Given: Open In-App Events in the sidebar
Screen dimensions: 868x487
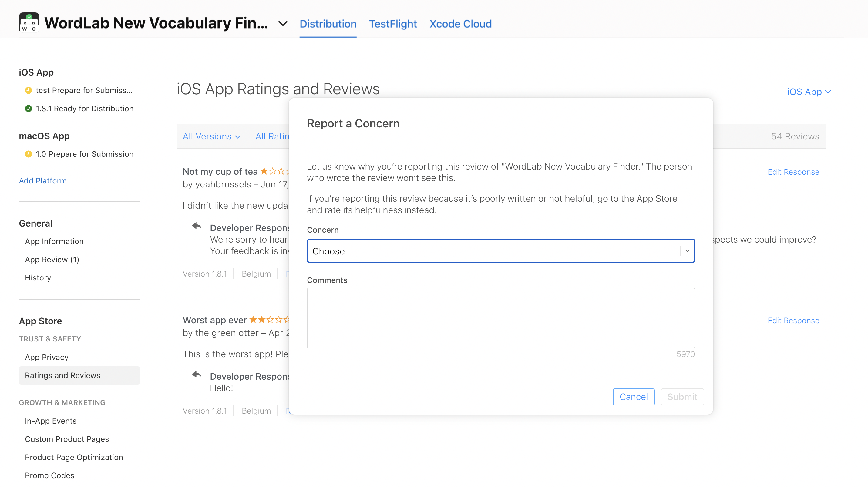Looking at the screenshot, I should (x=51, y=421).
